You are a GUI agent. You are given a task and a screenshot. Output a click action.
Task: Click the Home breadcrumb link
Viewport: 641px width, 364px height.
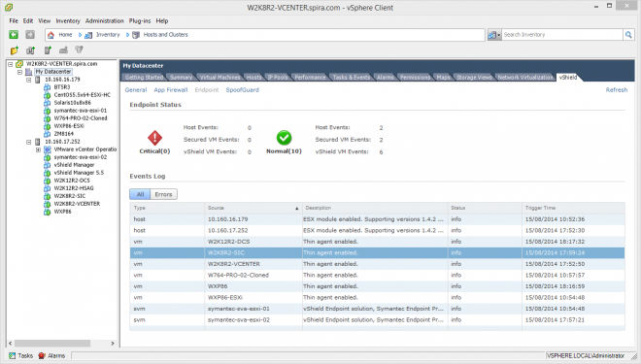point(65,35)
